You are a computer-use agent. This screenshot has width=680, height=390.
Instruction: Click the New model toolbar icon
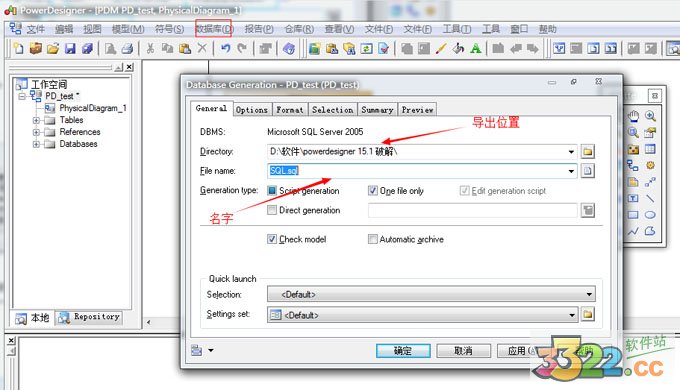click(18, 48)
